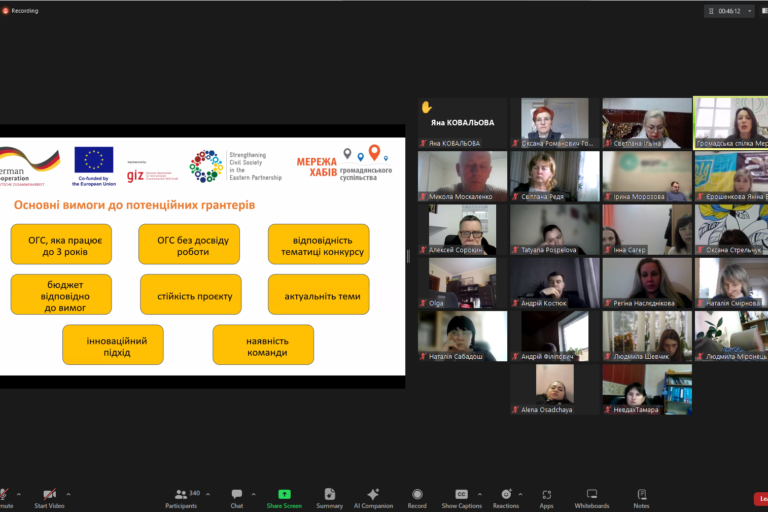This screenshot has width=768, height=512.
Task: Open Whiteboards
Action: (592, 499)
